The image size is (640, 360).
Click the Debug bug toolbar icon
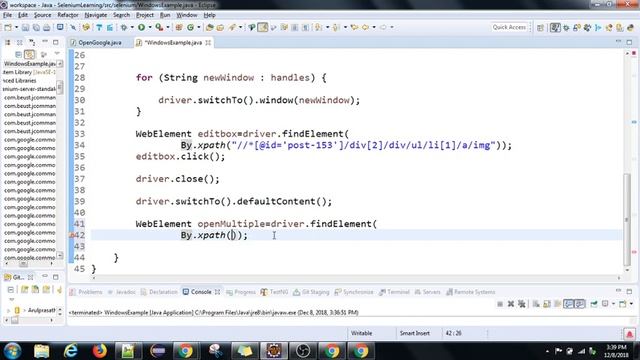[124, 27]
